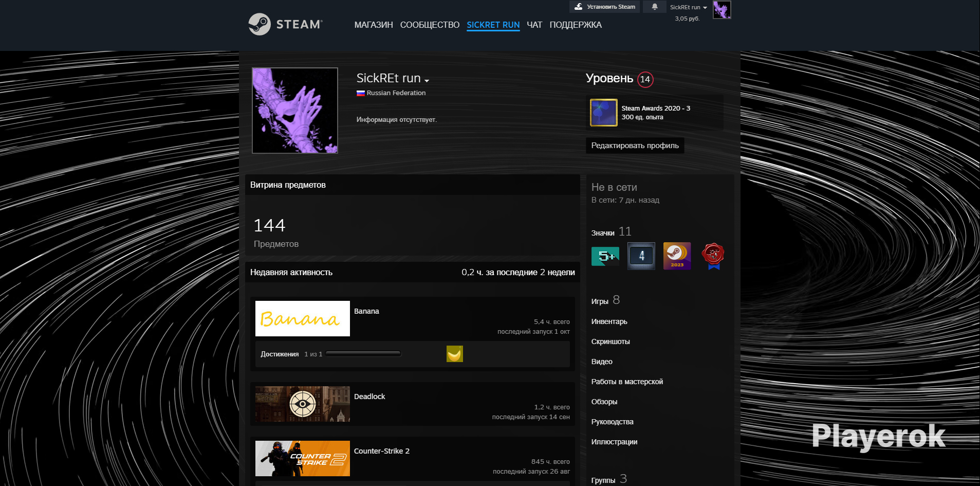The image size is (980, 486).
Task: Click the Уровень label
Action: click(x=609, y=78)
